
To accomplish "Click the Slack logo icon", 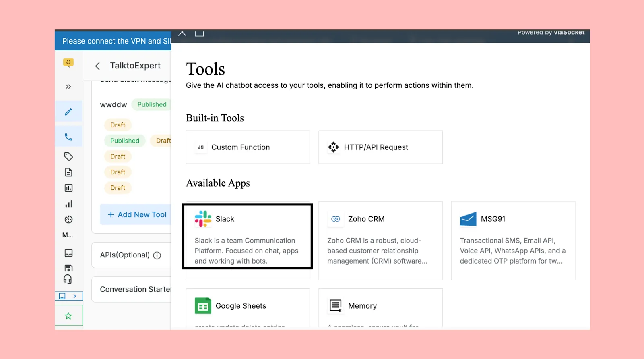I will (203, 219).
